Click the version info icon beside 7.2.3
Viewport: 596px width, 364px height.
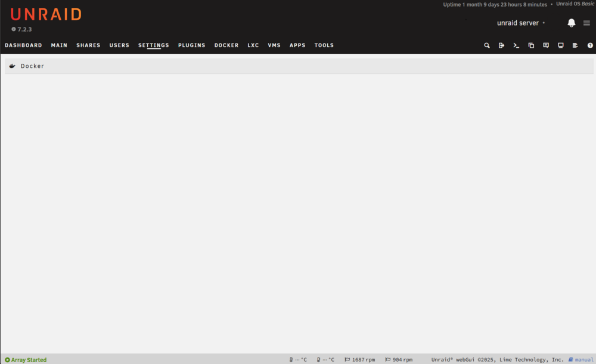click(13, 29)
